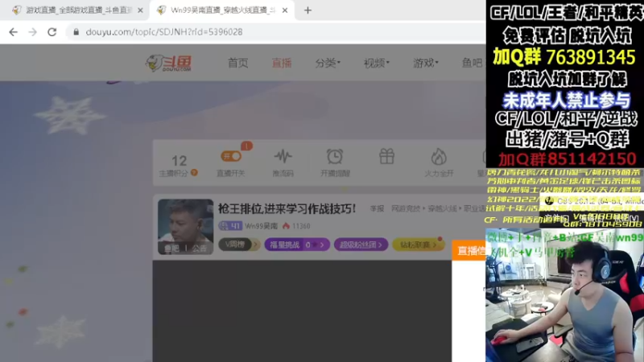Select 直播 in the navigation bar
Viewport: 644px width, 362px height.
pos(282,63)
